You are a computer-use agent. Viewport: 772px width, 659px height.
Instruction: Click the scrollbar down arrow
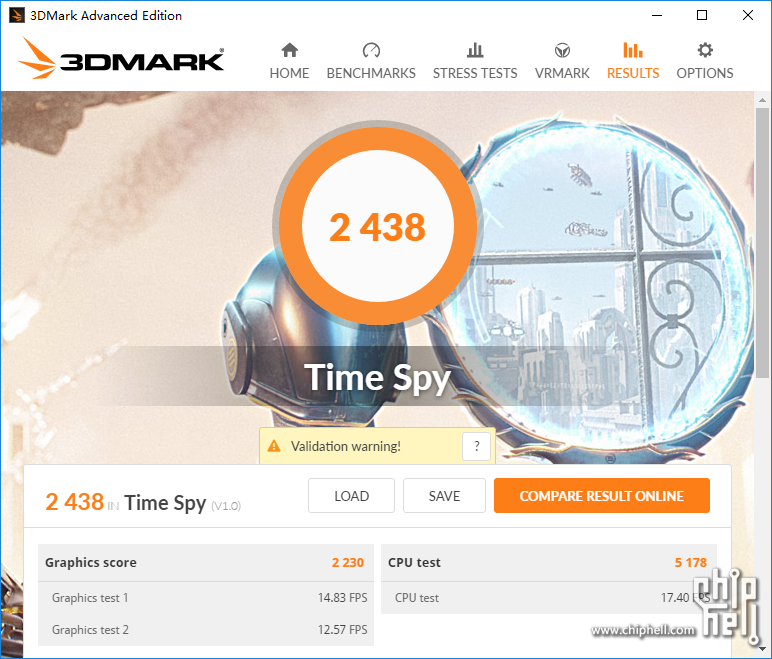point(762,648)
